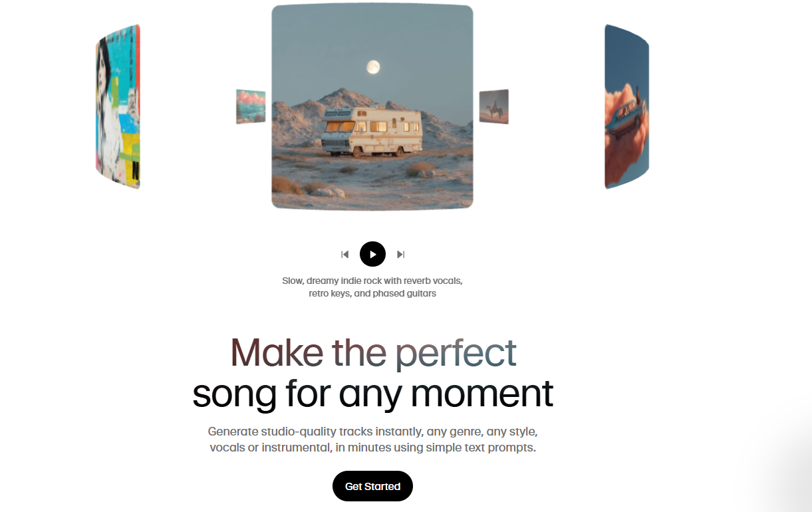Play the featured indie rock track

(372, 254)
